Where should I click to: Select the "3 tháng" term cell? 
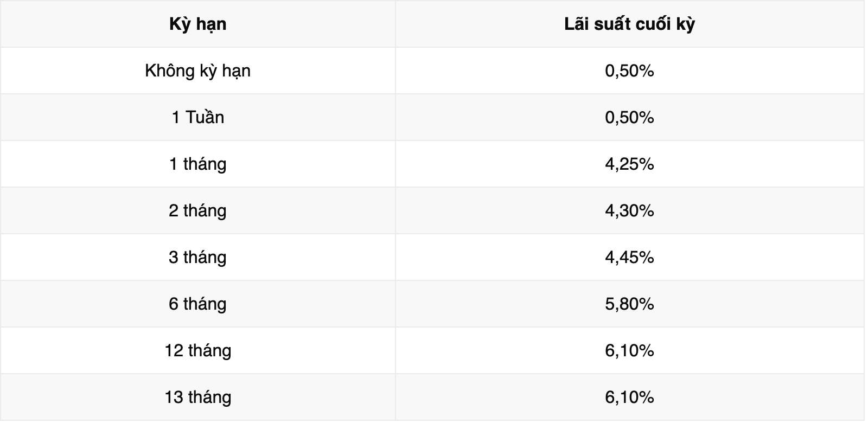[x=198, y=258]
